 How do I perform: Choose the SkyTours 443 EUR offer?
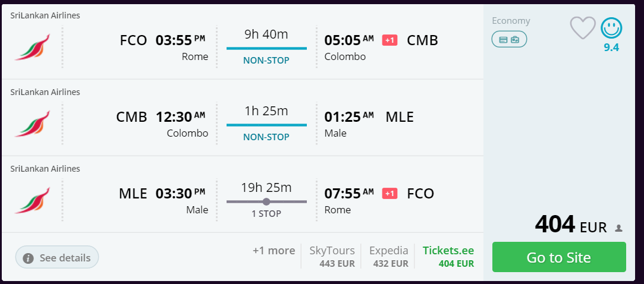[x=332, y=257]
